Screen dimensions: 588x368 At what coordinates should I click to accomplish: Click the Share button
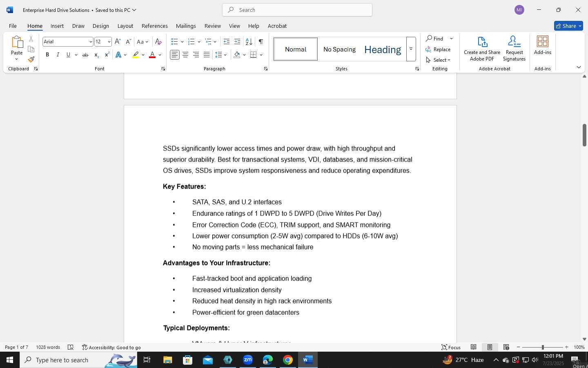click(568, 26)
